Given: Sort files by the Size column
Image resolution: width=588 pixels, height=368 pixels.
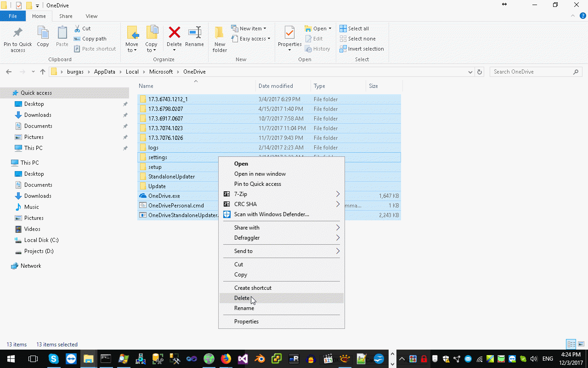Looking at the screenshot, I should click(x=384, y=86).
